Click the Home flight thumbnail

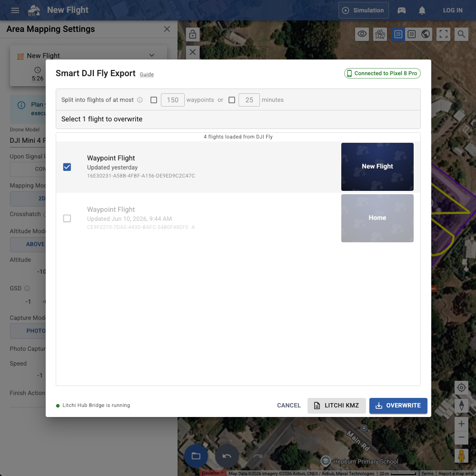pyautogui.click(x=377, y=218)
